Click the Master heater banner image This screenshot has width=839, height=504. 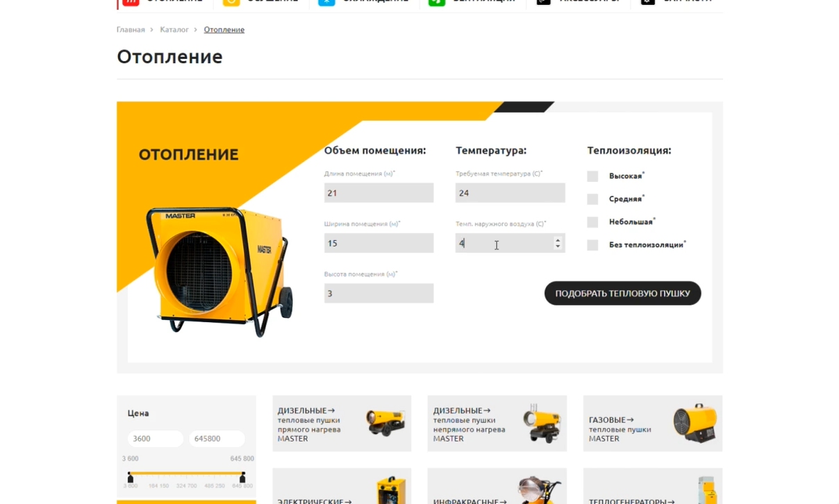(220, 271)
